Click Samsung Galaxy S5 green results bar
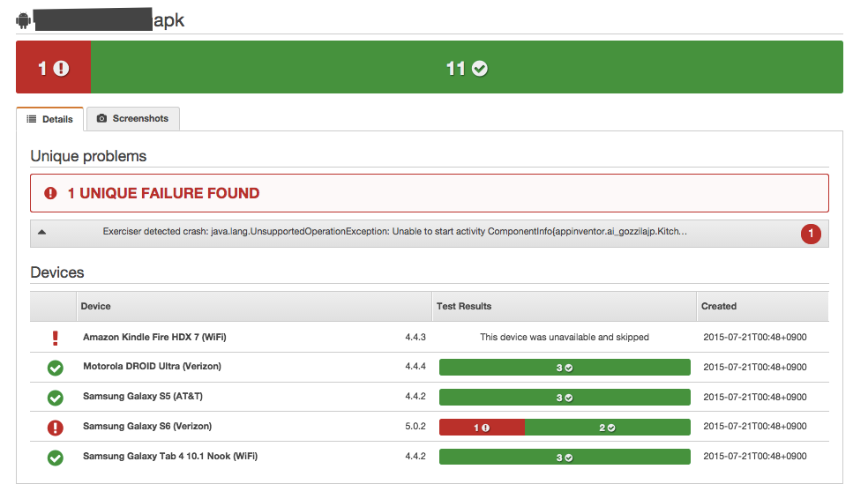 coord(565,397)
